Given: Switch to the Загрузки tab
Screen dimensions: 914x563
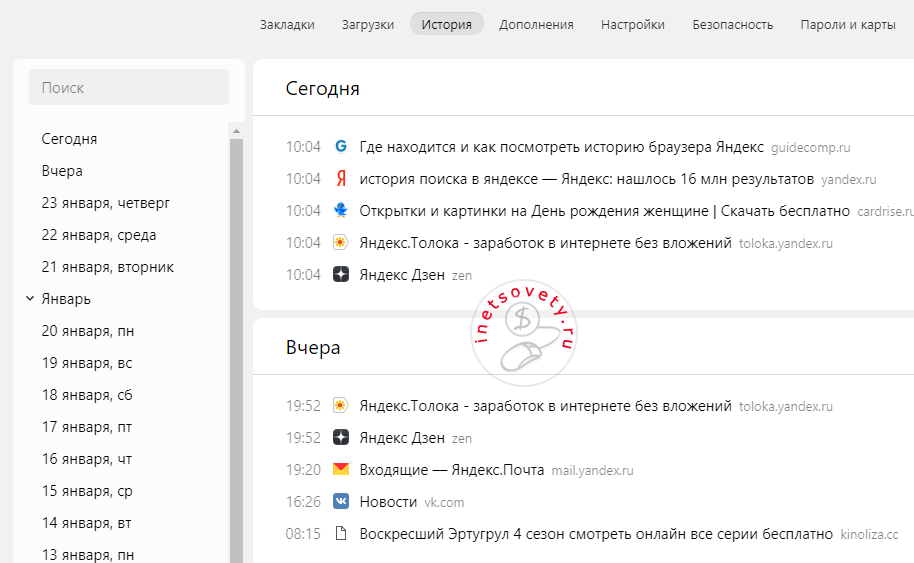Looking at the screenshot, I should (368, 24).
